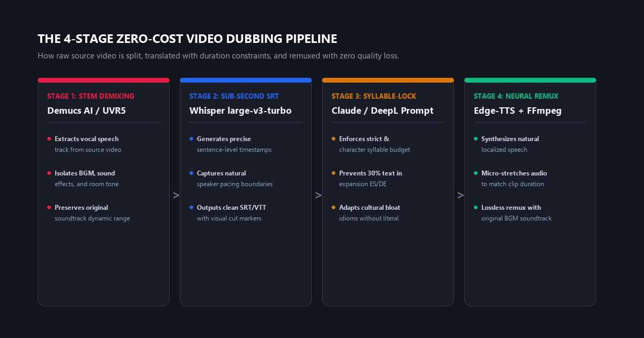The height and width of the screenshot is (338, 644).
Task: Select the "Enforces strict &" bullet
Action: (364, 139)
